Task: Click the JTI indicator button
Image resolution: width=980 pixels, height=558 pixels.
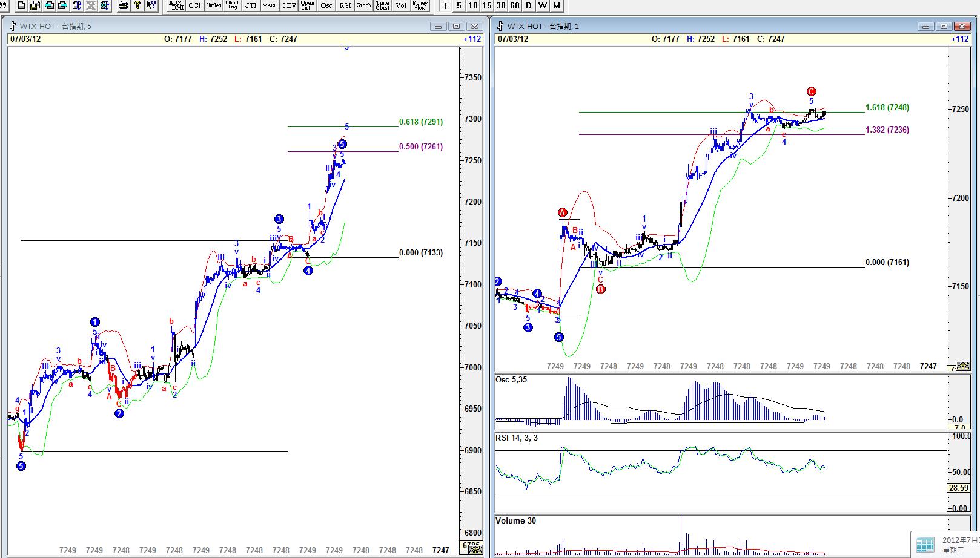Action: pyautogui.click(x=251, y=5)
